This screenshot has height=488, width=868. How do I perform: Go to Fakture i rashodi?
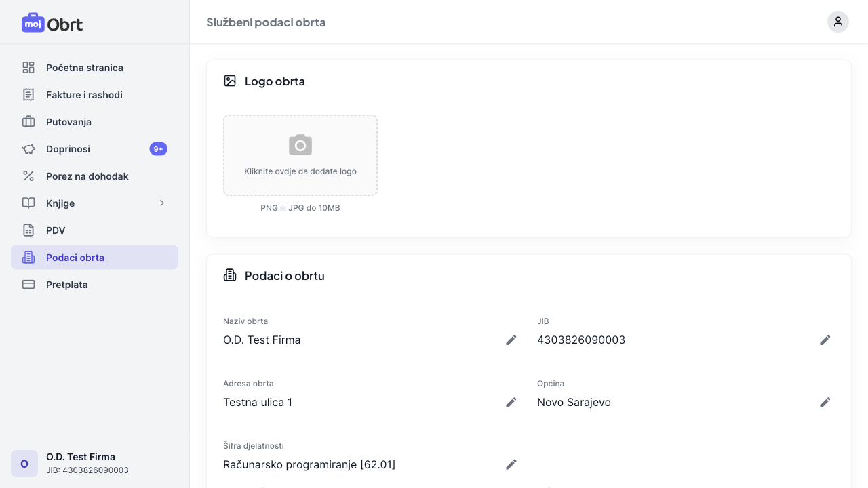(x=84, y=95)
